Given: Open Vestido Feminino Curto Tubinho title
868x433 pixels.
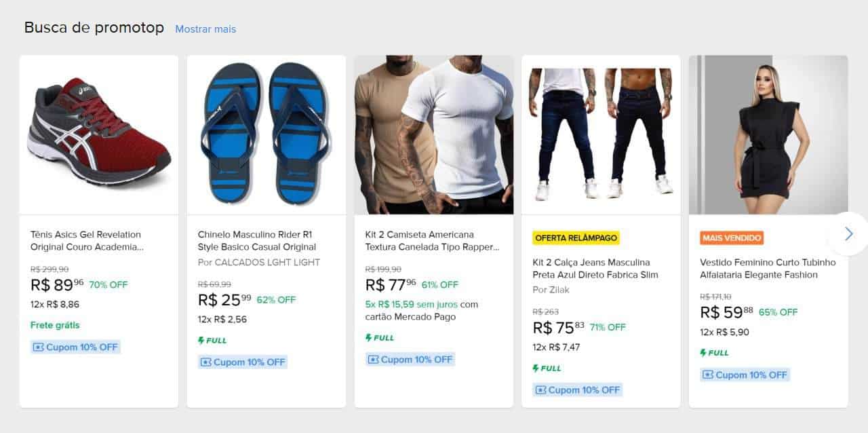Looking at the screenshot, I should (768, 268).
